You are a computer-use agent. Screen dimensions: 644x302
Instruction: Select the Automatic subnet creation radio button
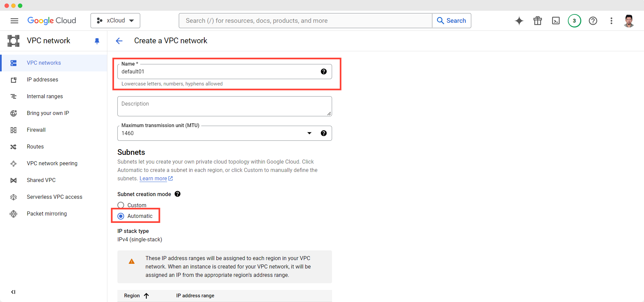(121, 216)
